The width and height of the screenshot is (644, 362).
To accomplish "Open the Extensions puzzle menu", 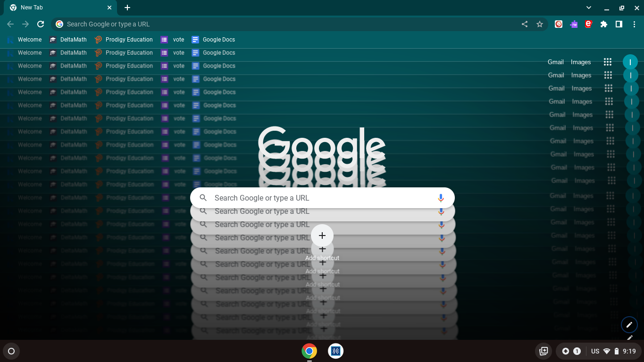I will (x=604, y=24).
